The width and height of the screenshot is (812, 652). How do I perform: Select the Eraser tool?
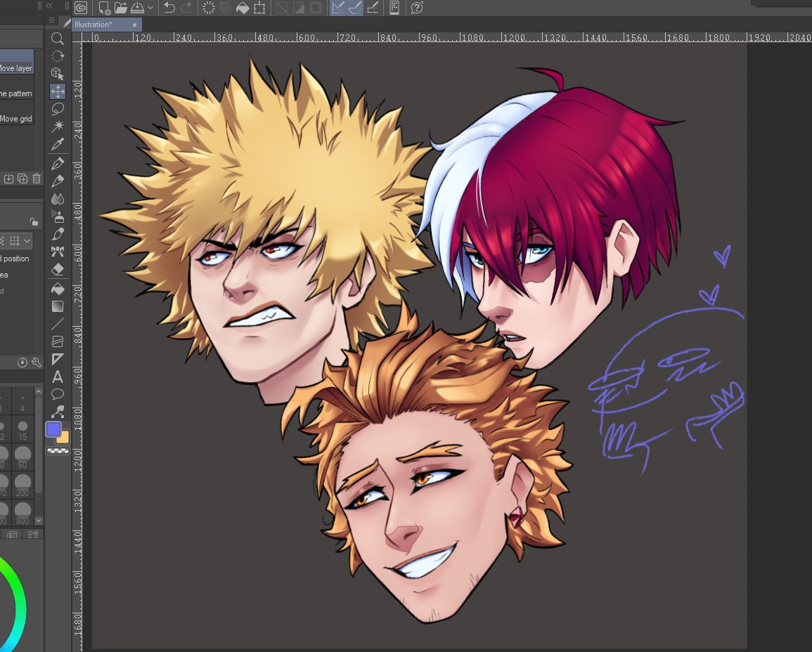coord(58,270)
